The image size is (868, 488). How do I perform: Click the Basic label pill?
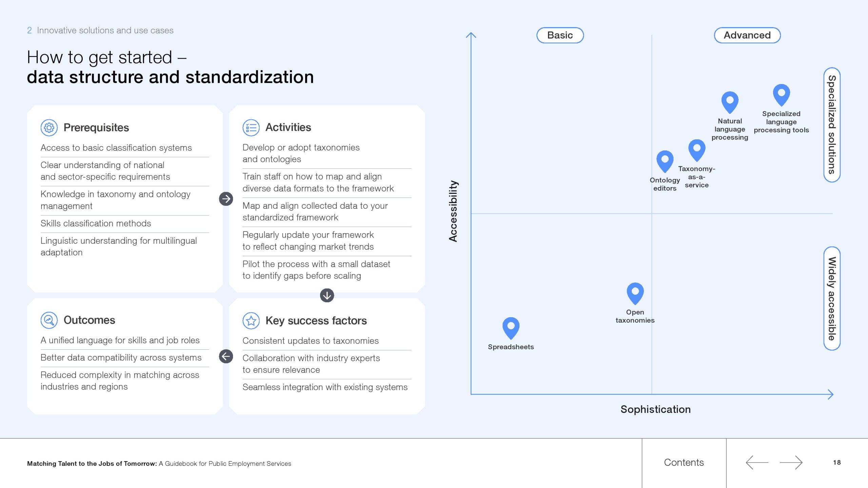coord(560,35)
